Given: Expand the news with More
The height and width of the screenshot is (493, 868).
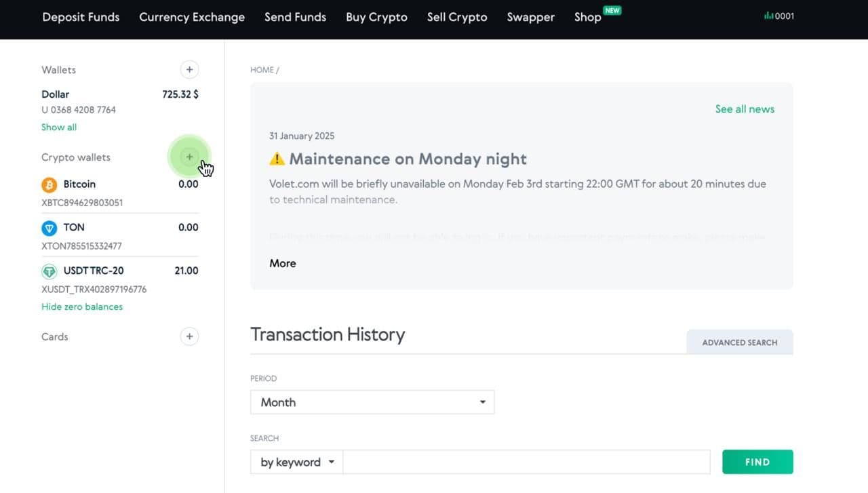Looking at the screenshot, I should [282, 263].
